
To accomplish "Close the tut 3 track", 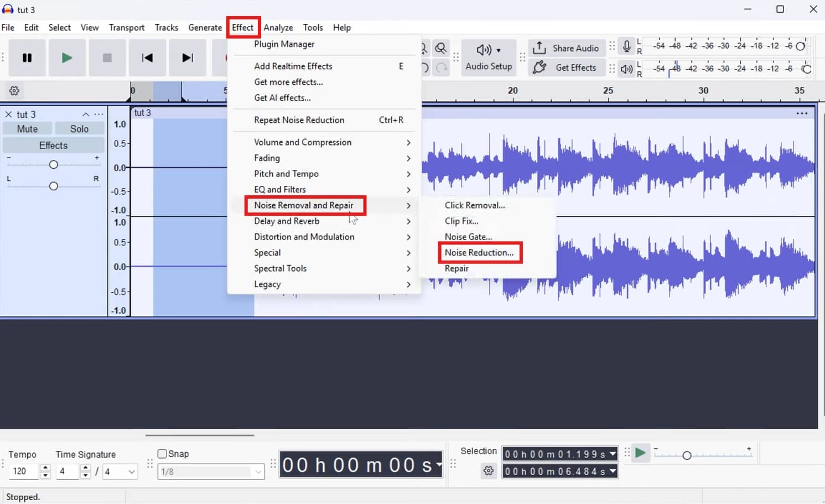I will click(x=8, y=115).
